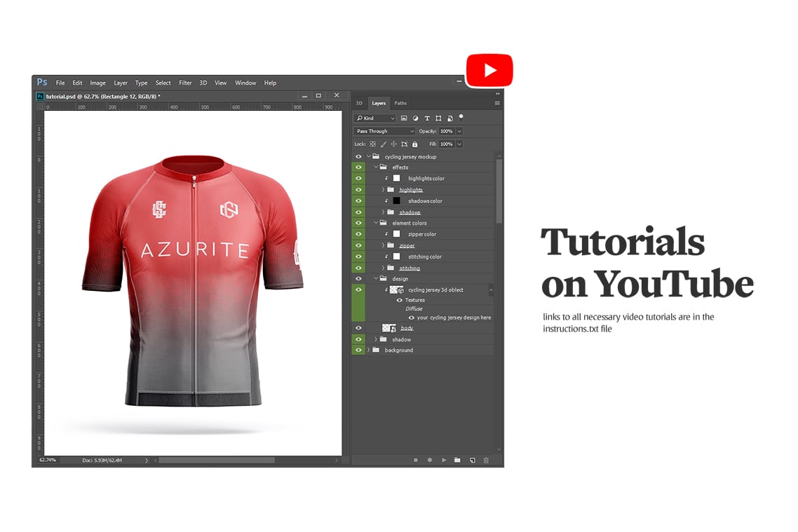The image size is (798, 532).
Task: Click the Delete layer trash icon
Action: (485, 460)
